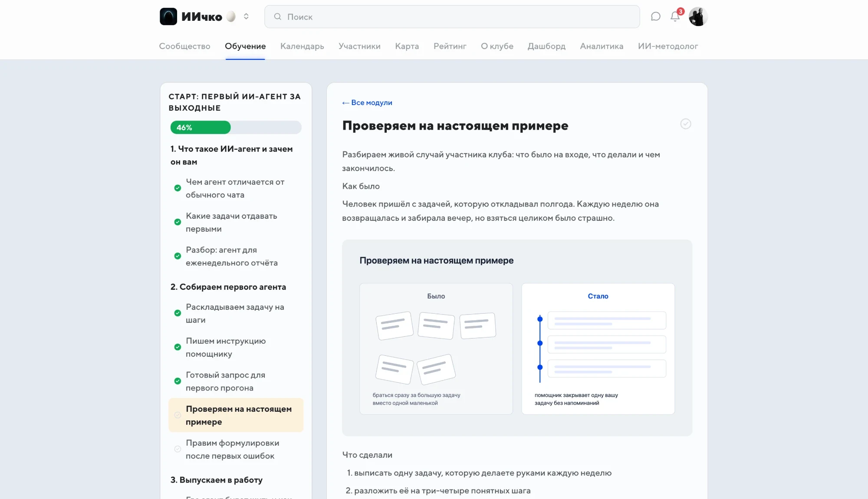Switch to the Обучение tab
This screenshot has width=868, height=499.
pyautogui.click(x=245, y=46)
